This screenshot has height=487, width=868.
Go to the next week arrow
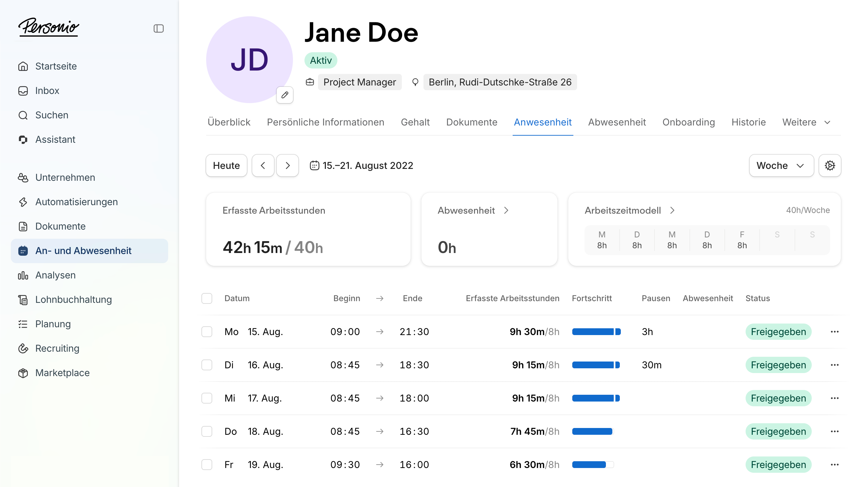[288, 165]
